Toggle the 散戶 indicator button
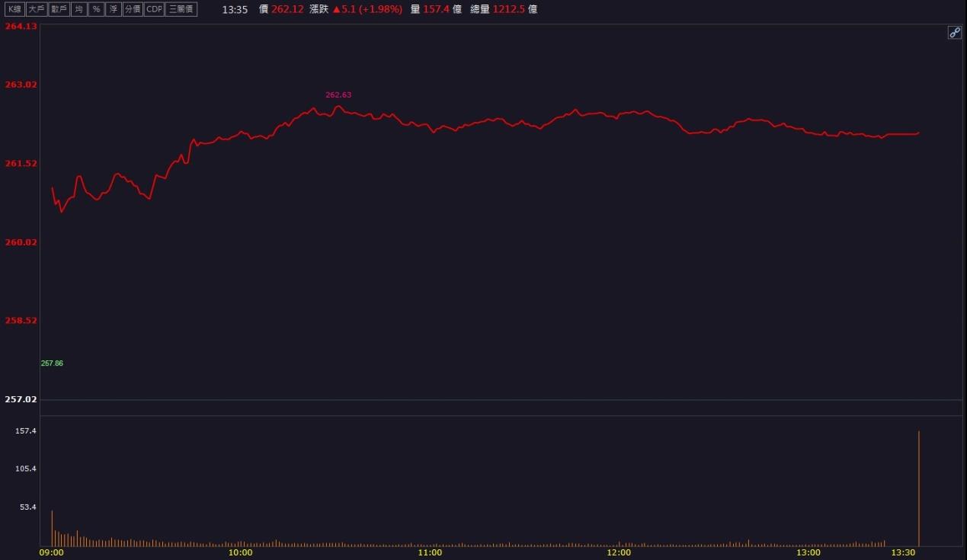This screenshot has height=560, width=967. click(59, 9)
